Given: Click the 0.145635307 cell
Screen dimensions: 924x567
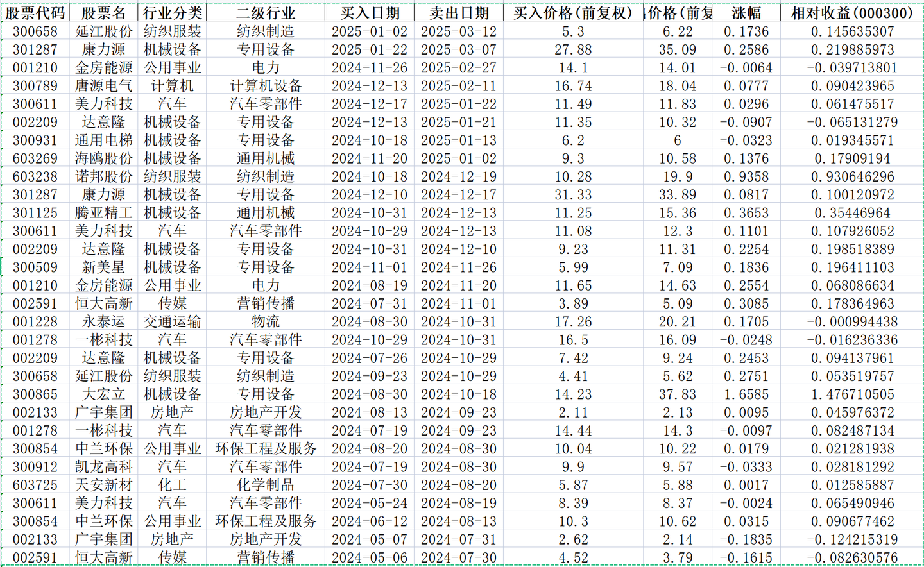Looking at the screenshot, I should tap(852, 31).
